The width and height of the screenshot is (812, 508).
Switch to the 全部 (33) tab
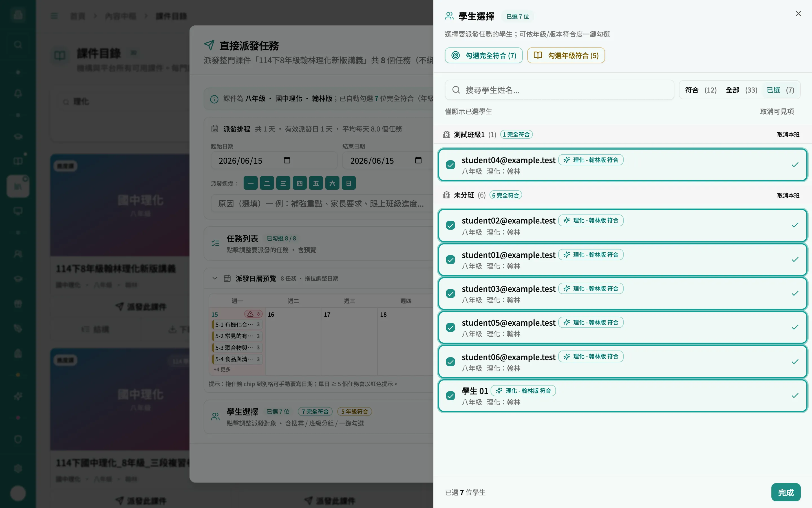click(x=741, y=90)
